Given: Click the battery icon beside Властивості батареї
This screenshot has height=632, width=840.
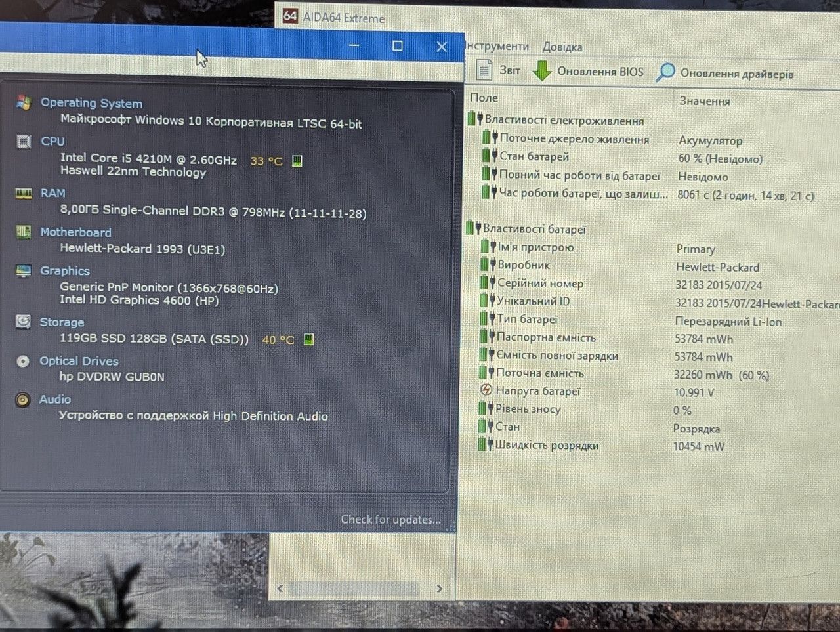Looking at the screenshot, I should point(474,228).
